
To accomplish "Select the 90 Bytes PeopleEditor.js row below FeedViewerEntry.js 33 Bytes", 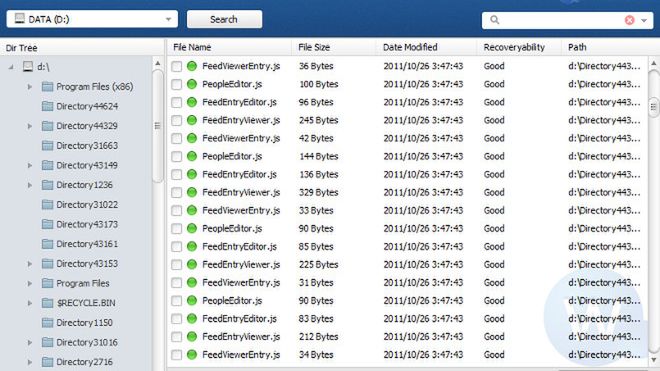I will pyautogui.click(x=407, y=229).
